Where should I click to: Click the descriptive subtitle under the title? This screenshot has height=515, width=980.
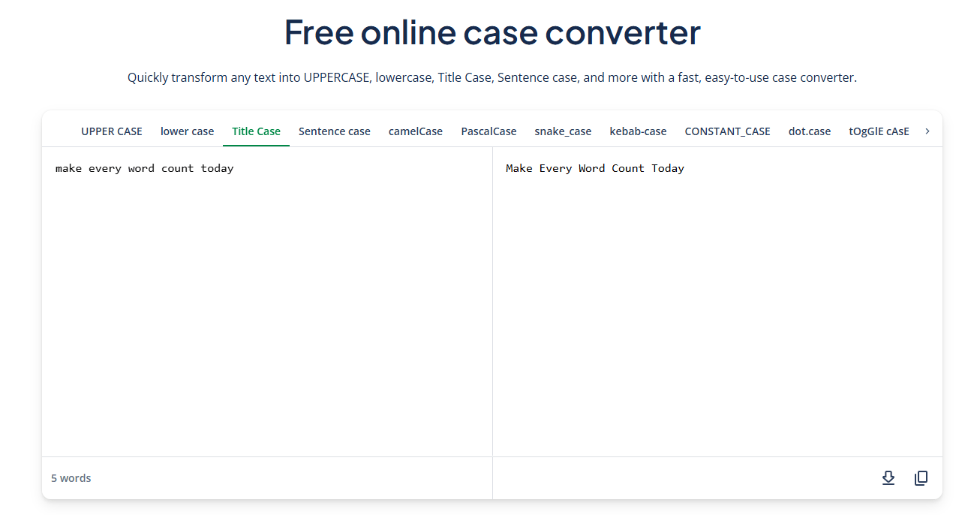[490, 77]
